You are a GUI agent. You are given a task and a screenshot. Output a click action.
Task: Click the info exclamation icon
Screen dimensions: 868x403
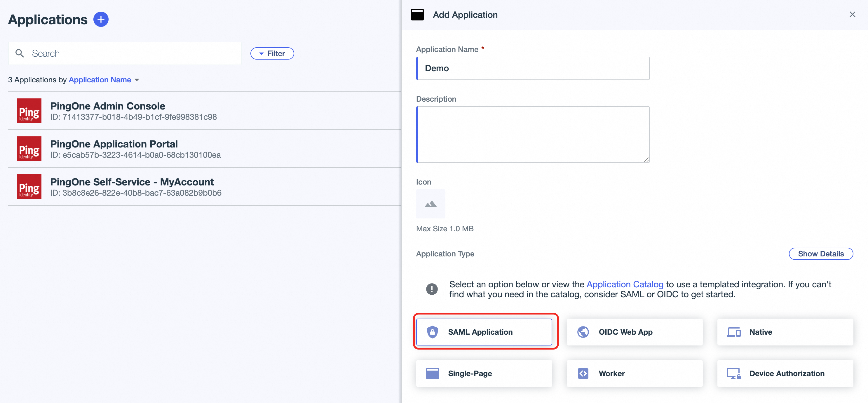click(432, 289)
